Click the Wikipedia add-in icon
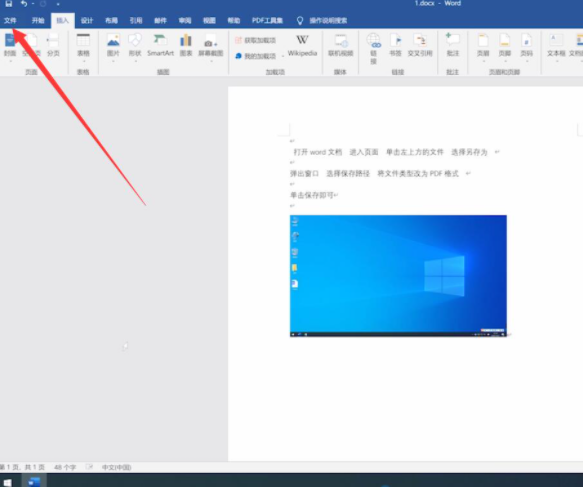 302,45
